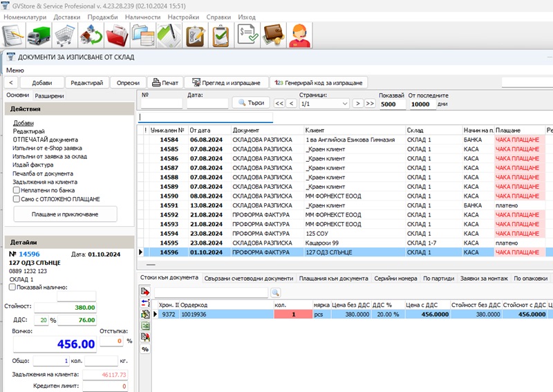Select document row 14591

click(345, 205)
